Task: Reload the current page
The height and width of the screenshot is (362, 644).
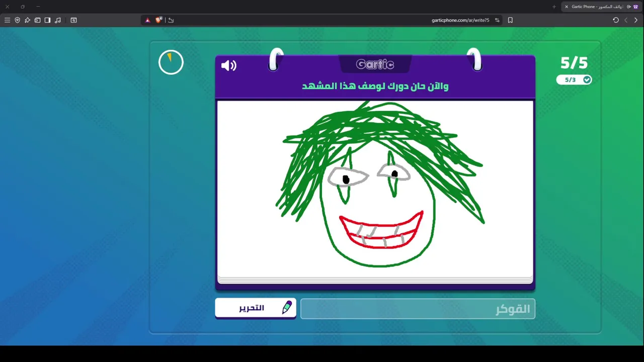Action: pos(616,20)
